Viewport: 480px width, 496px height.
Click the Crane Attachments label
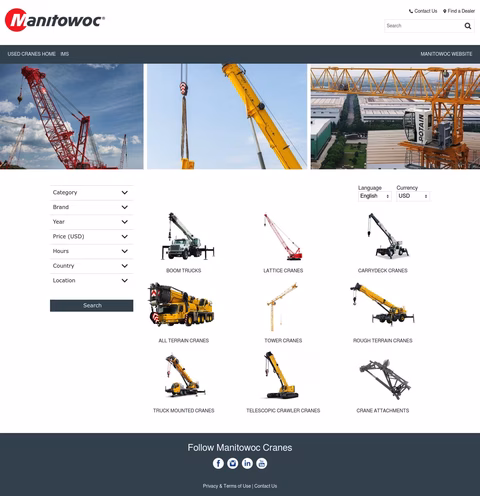click(383, 411)
